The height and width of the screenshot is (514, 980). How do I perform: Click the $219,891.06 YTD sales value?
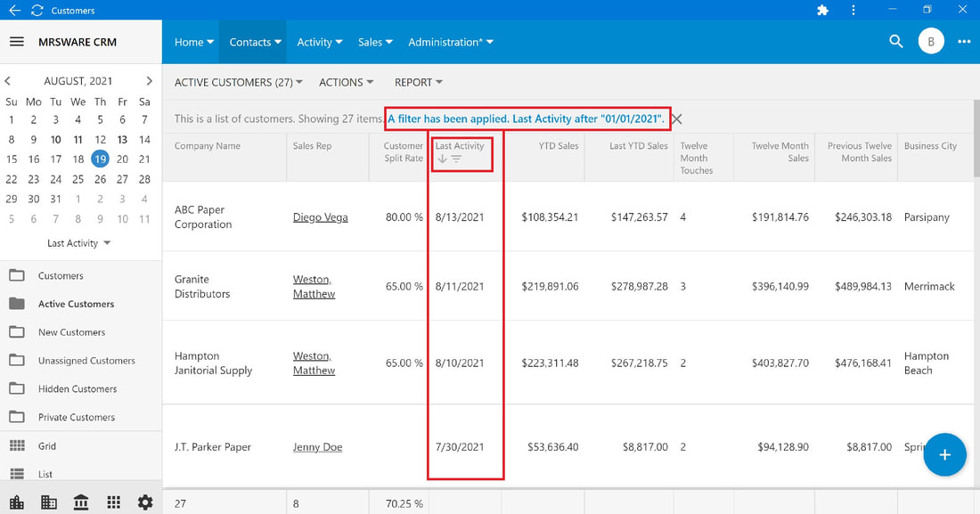point(550,286)
